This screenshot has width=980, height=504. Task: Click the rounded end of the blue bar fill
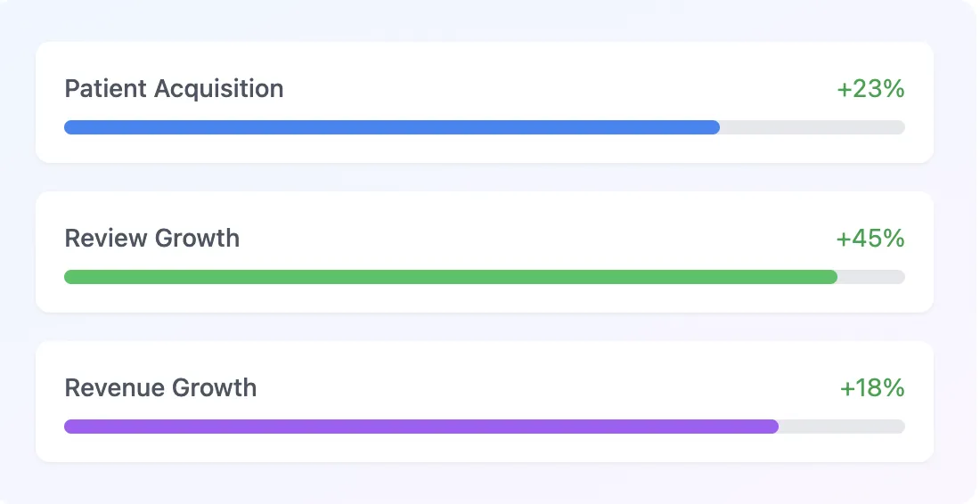pos(714,127)
